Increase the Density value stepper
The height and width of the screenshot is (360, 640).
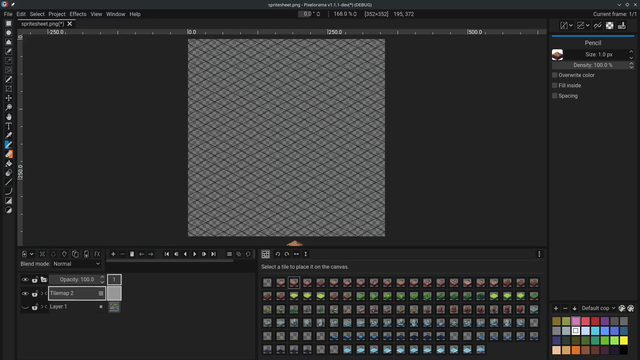631,63
